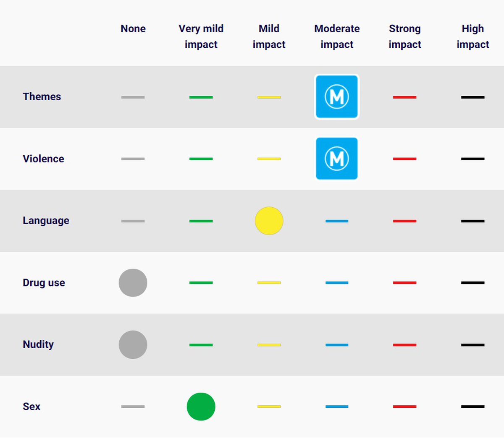Image resolution: width=504 pixels, height=438 pixels.
Task: Click the Drug use row label
Action: coord(44,283)
